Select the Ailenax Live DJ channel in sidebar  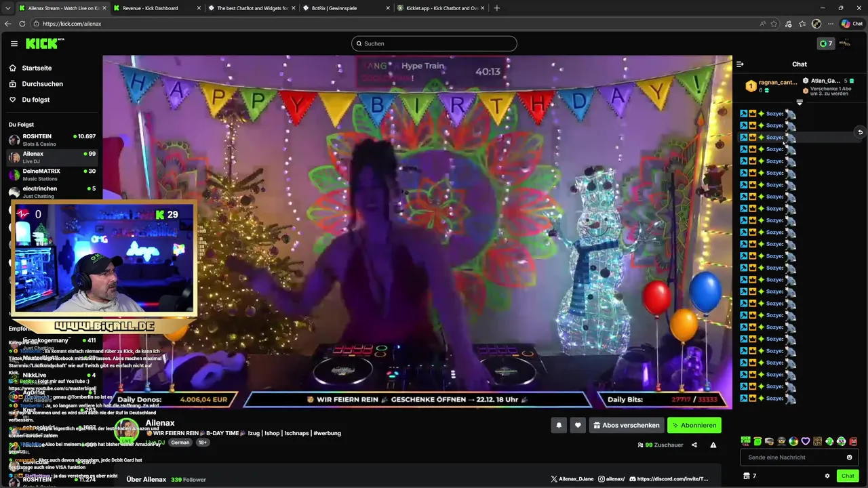coord(52,157)
